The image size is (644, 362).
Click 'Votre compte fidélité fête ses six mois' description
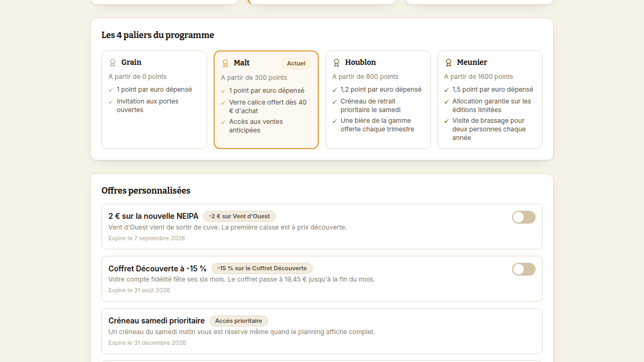[241, 279]
